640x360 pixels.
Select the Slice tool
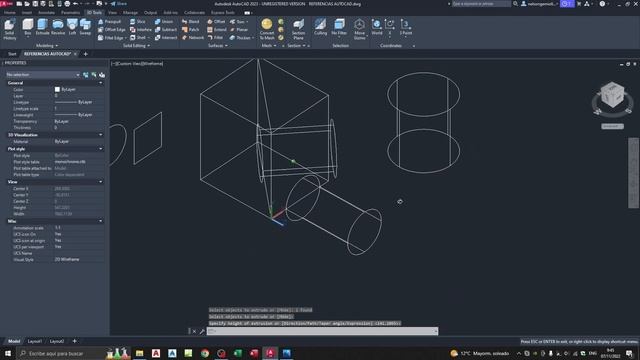pyautogui.click(x=138, y=21)
